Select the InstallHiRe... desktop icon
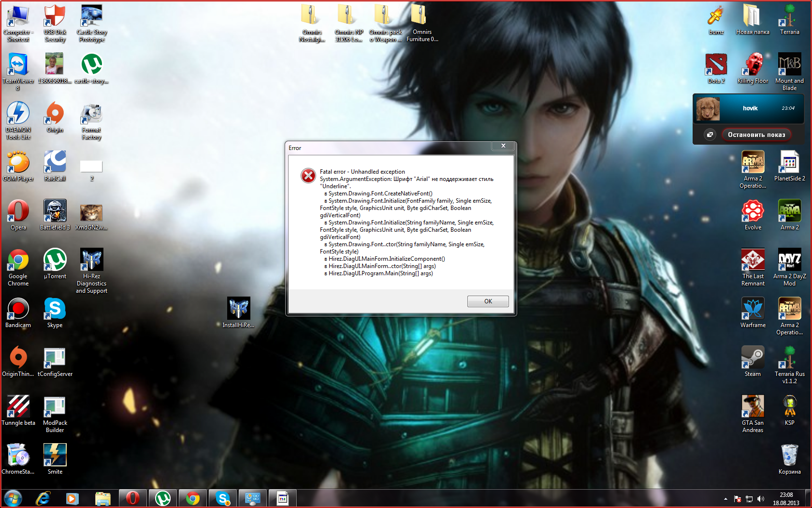The image size is (812, 508). 239,313
